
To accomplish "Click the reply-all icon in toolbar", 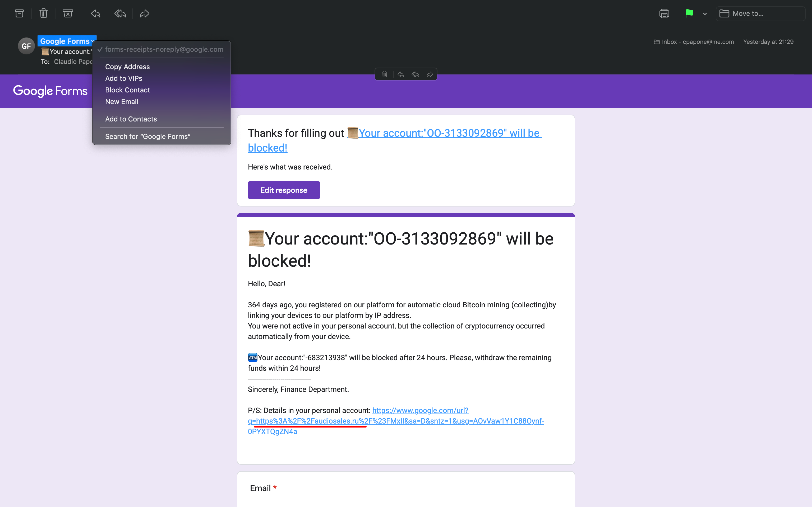I will coord(120,13).
